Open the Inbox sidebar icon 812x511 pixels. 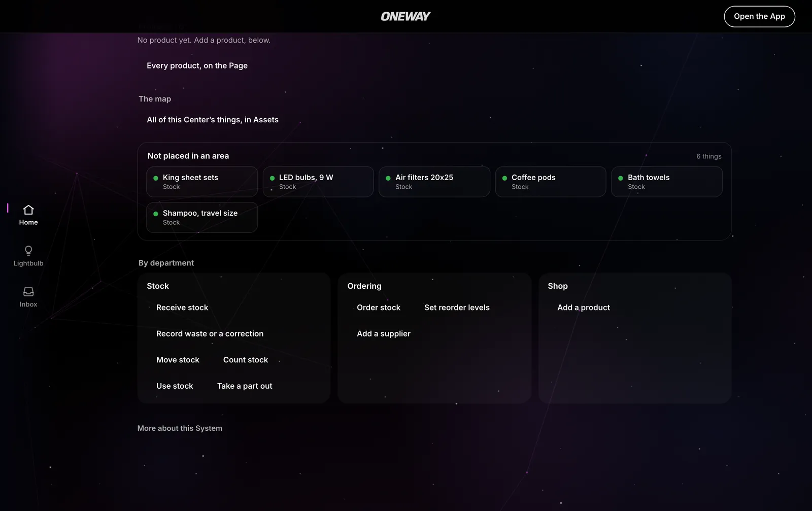pyautogui.click(x=28, y=297)
